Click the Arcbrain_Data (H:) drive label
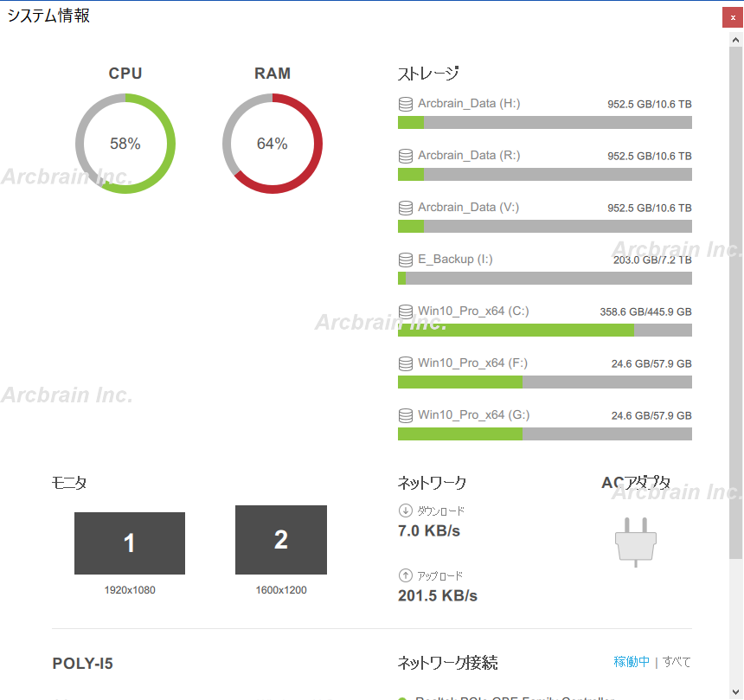The image size is (744, 700). click(469, 104)
